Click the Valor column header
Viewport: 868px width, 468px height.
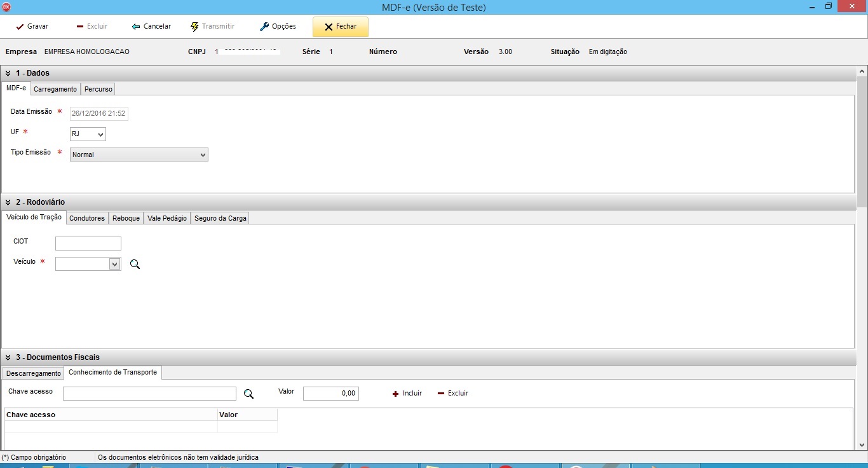click(247, 415)
